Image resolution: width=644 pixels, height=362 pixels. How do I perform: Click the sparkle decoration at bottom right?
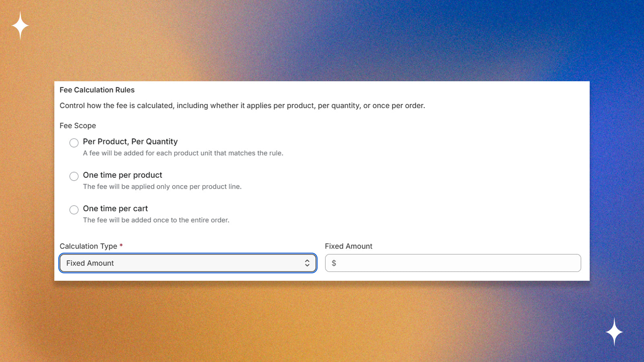coord(615,331)
